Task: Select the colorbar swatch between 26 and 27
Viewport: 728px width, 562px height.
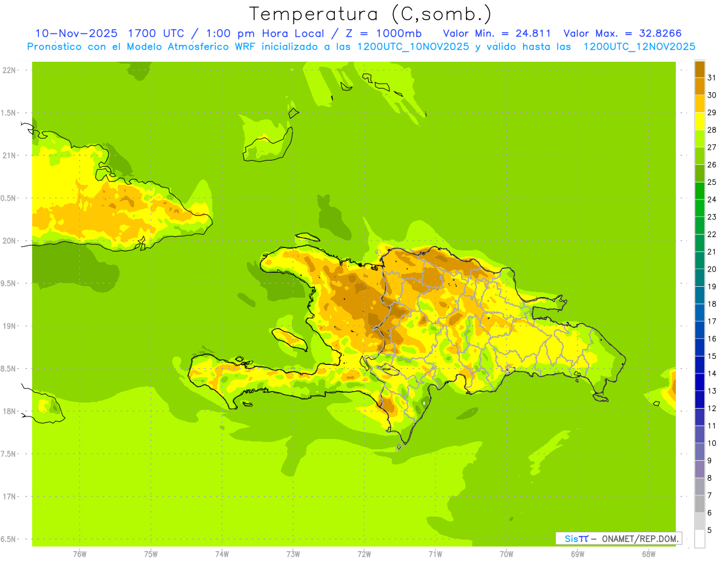Action: [x=699, y=156]
